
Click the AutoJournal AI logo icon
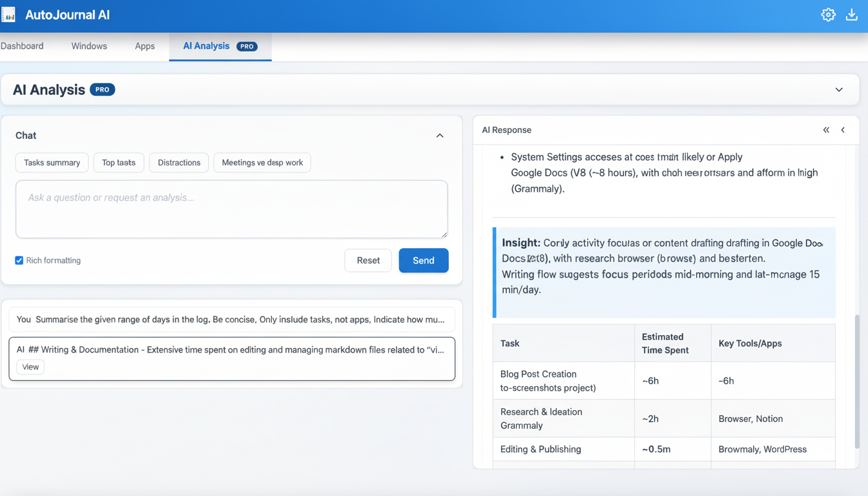click(9, 14)
